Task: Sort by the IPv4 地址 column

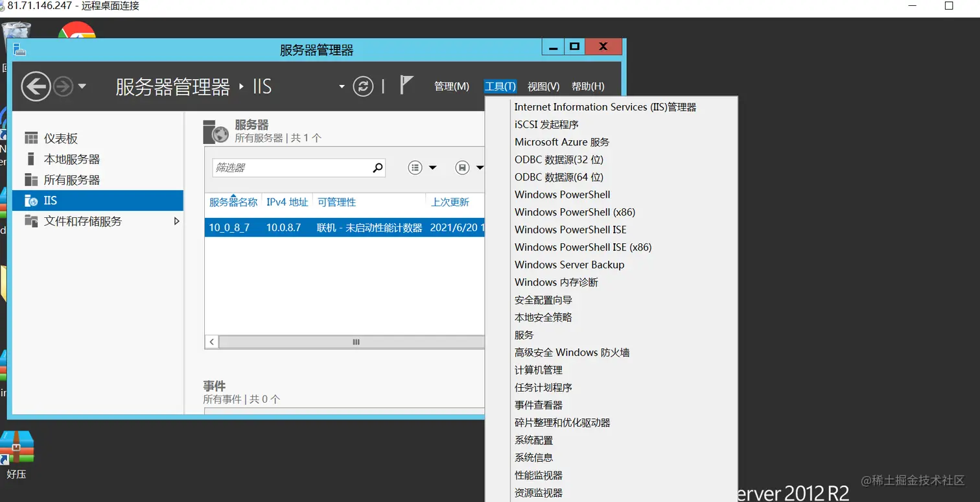Action: (x=287, y=202)
